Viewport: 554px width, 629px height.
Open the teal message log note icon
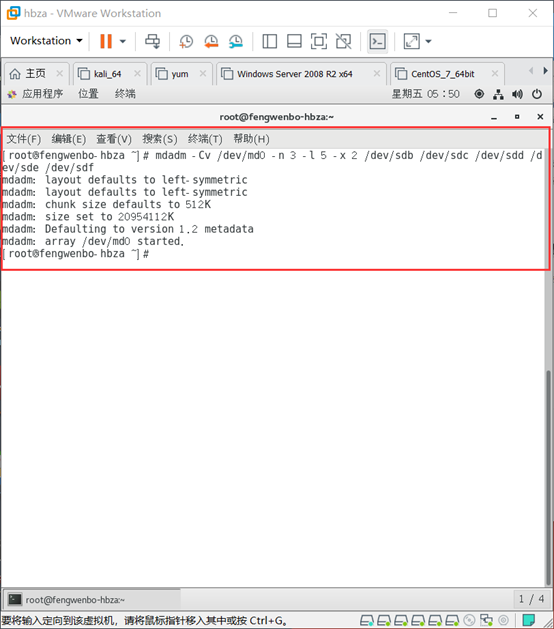529,621
